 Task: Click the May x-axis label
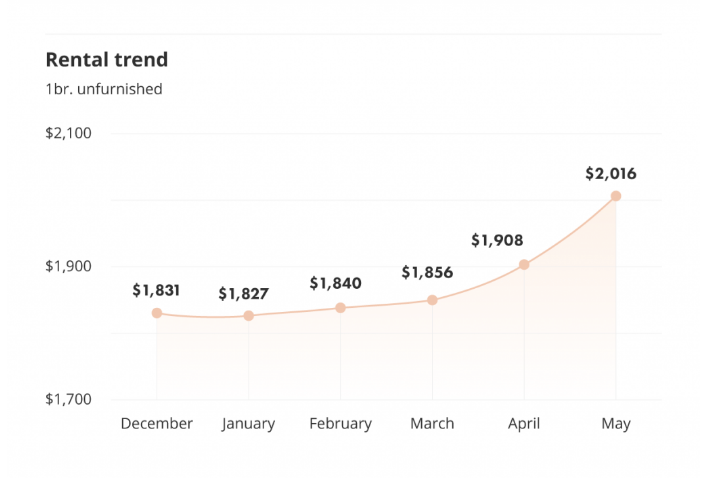[x=616, y=424]
